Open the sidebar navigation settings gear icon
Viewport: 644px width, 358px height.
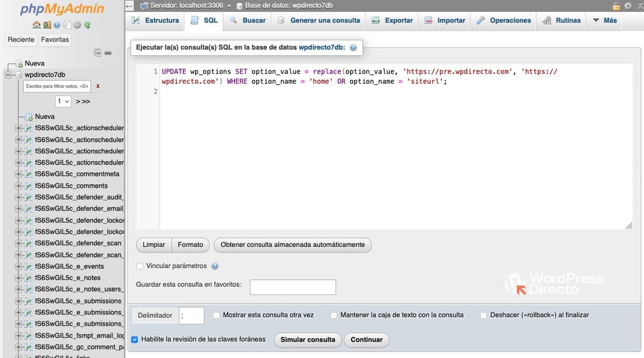point(77,25)
